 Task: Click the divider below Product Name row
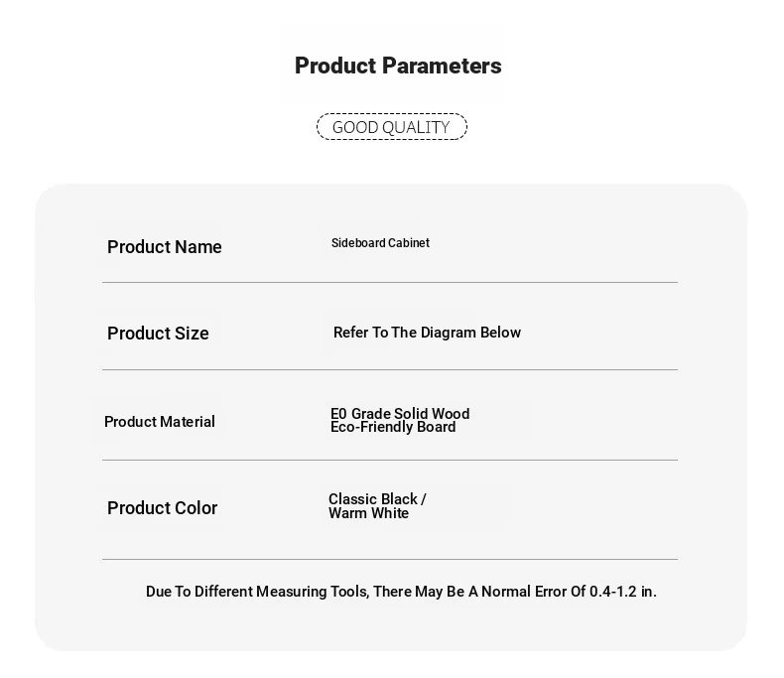click(390, 283)
